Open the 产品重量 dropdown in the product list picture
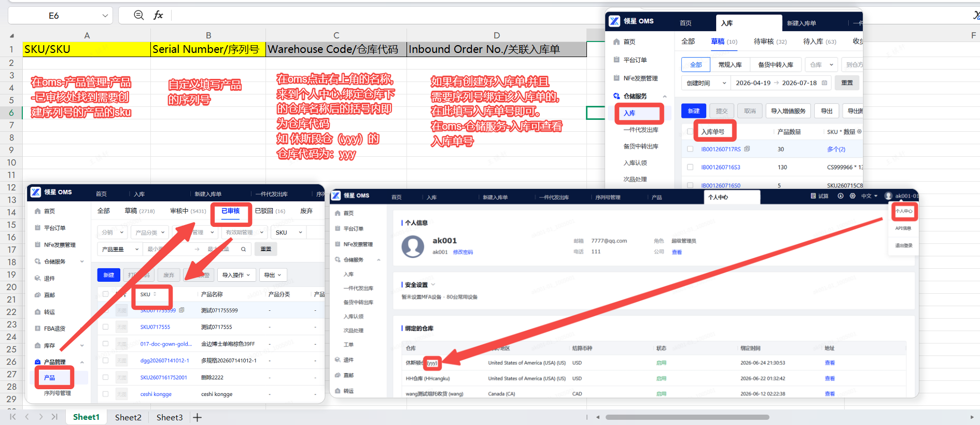This screenshot has width=980, height=425. [120, 249]
